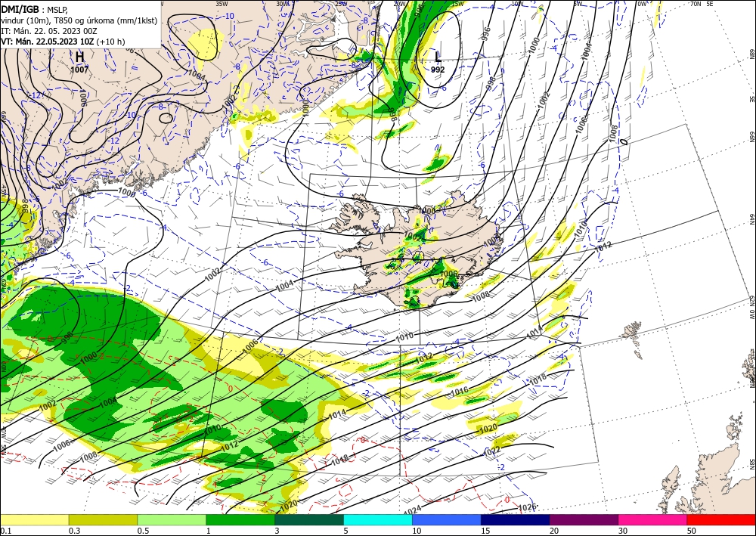The image size is (756, 536).
Task: Click the '1022' isobar label
Action: [492, 451]
